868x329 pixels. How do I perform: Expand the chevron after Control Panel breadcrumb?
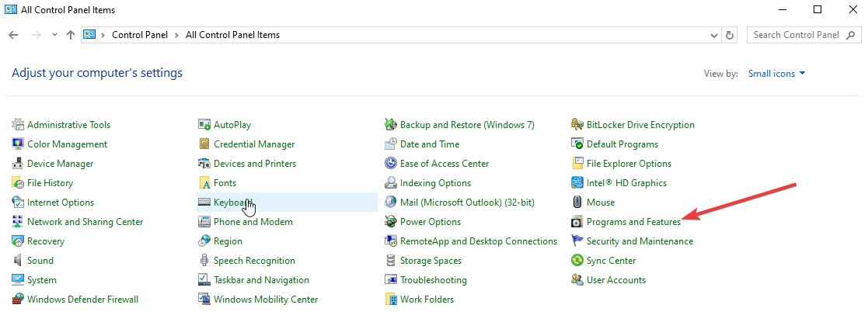[x=176, y=35]
